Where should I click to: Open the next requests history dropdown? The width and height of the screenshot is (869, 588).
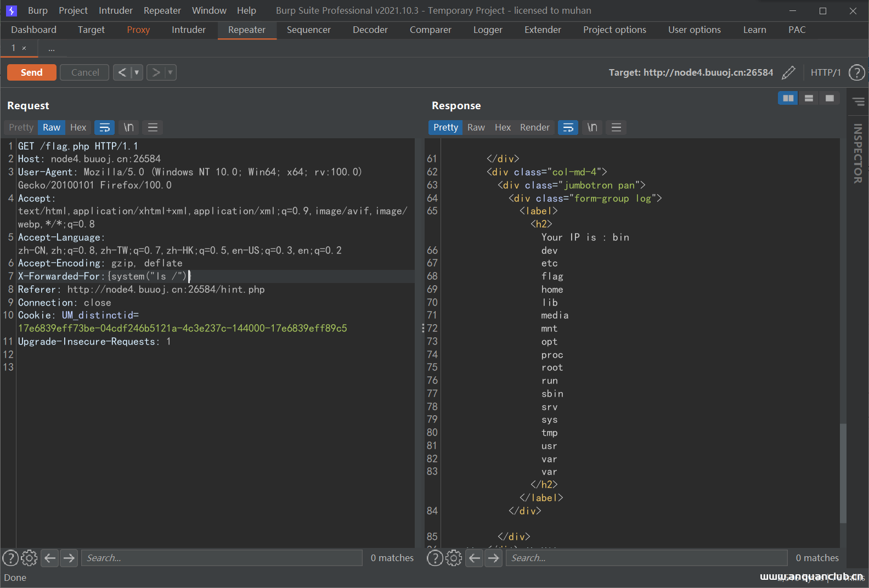[170, 72]
